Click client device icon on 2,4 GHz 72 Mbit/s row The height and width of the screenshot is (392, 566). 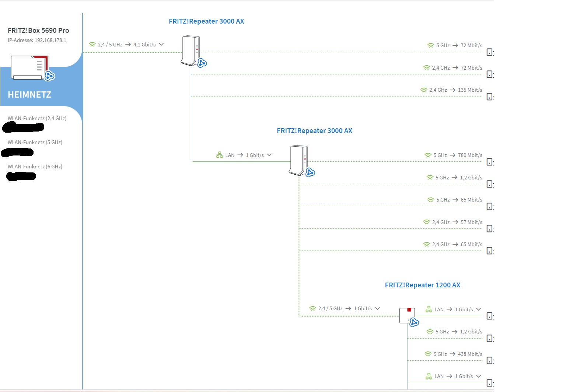[490, 74]
